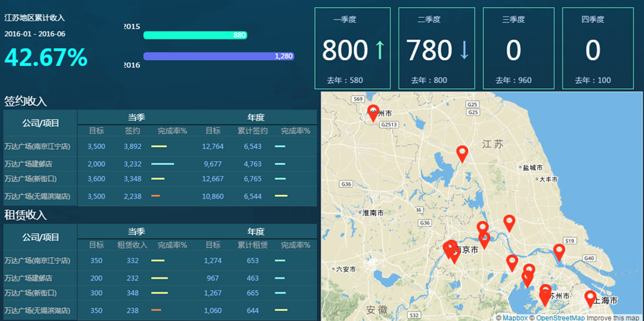Screen dimensions: 644x321
Task: Click the 3,892 signed value
Action: (132, 146)
